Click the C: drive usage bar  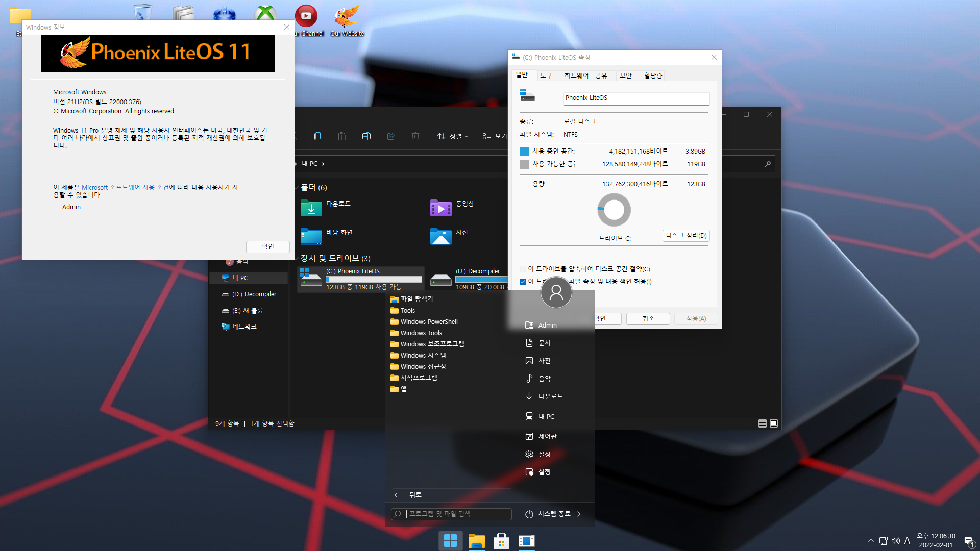(375, 279)
